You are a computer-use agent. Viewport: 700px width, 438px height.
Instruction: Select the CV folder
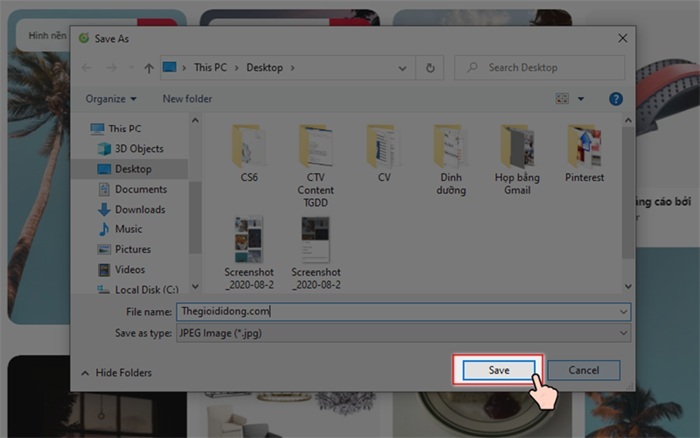384,154
